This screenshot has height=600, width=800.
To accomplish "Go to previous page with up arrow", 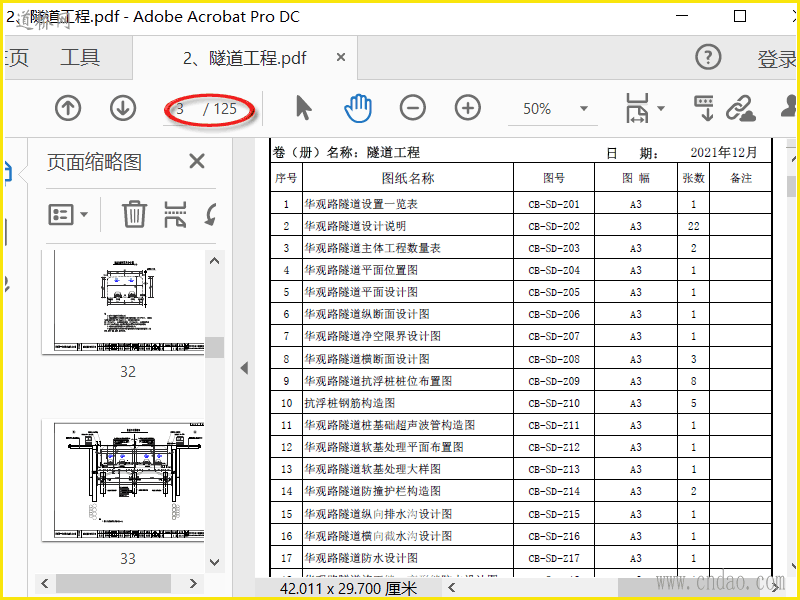I will [x=68, y=108].
